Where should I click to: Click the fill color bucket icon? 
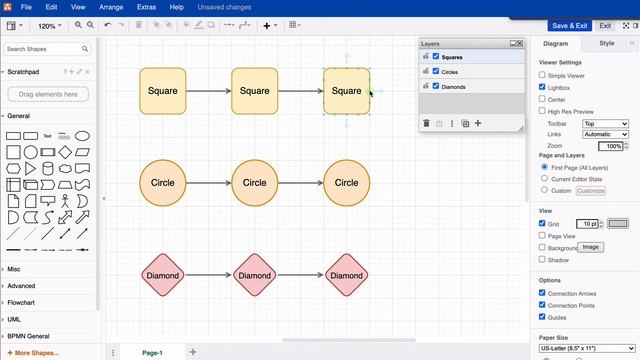(186, 25)
